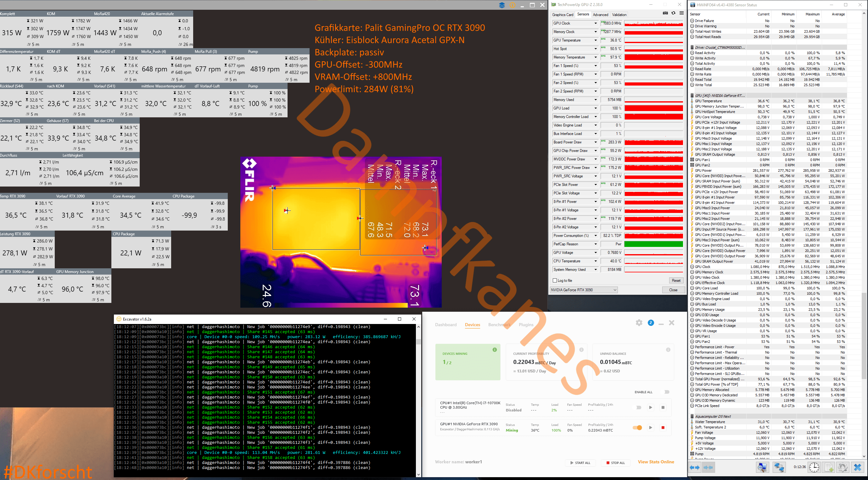Click orange circle icon in aquasuite title bar
Viewport: 868px width, 480px height.
pyautogui.click(x=512, y=5)
